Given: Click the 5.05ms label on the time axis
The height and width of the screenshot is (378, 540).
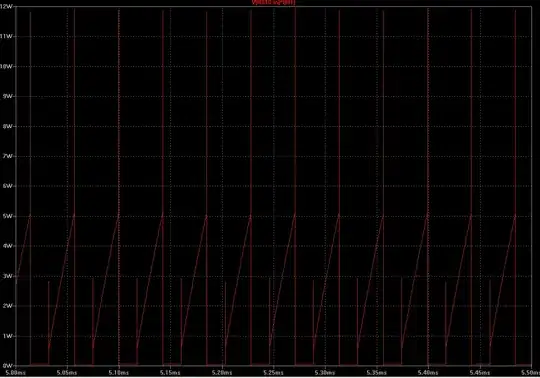Looking at the screenshot, I should [x=67, y=373].
